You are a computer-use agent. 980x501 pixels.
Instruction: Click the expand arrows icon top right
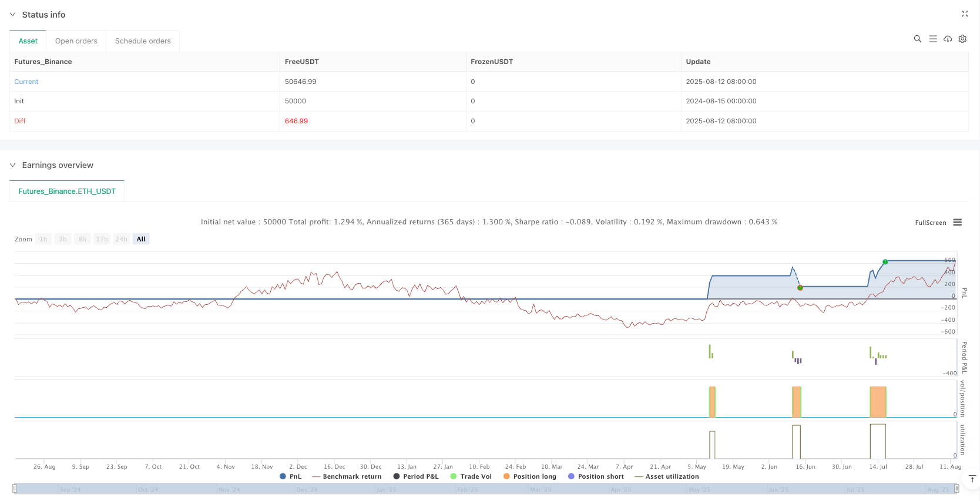coord(964,14)
